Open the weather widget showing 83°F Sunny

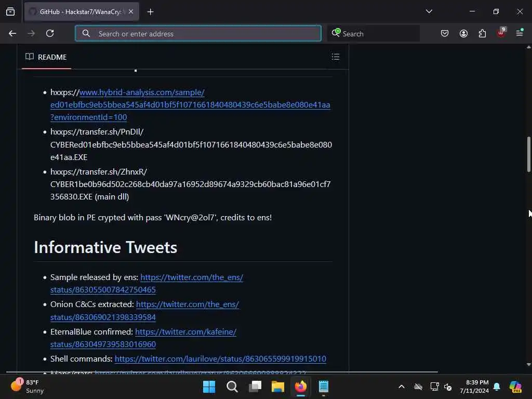coord(28,386)
